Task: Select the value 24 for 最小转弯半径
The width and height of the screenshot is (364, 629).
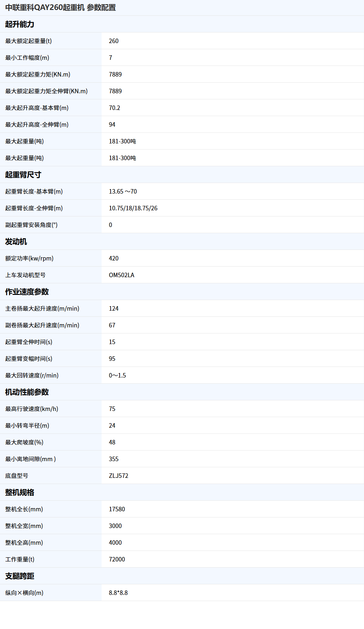Action: tap(112, 425)
